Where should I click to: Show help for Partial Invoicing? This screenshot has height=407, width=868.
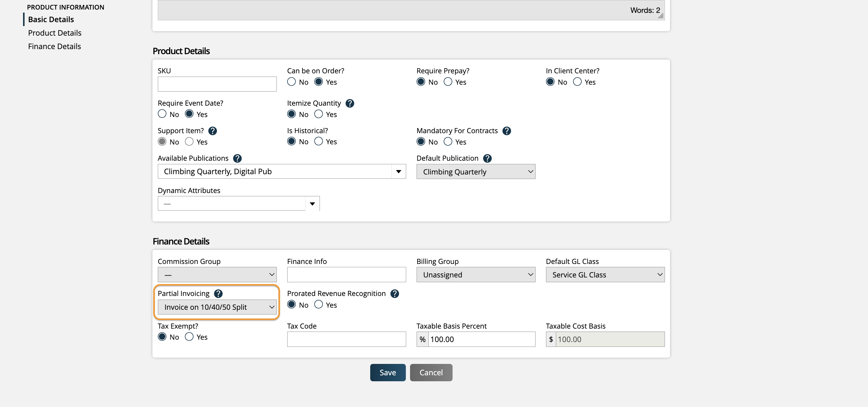pyautogui.click(x=218, y=294)
